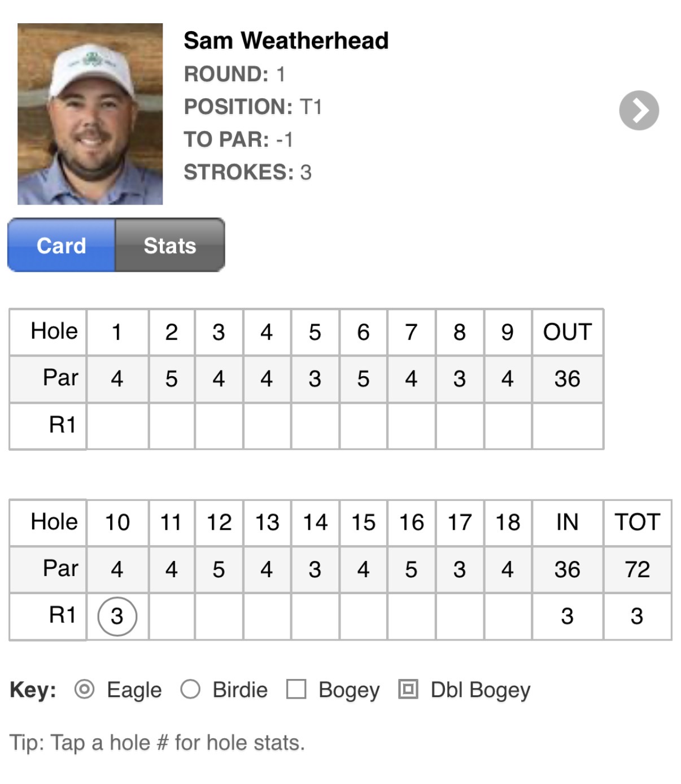The width and height of the screenshot is (681, 784).
Task: Click the Dbl Bogey symbol in key
Action: [x=408, y=689]
